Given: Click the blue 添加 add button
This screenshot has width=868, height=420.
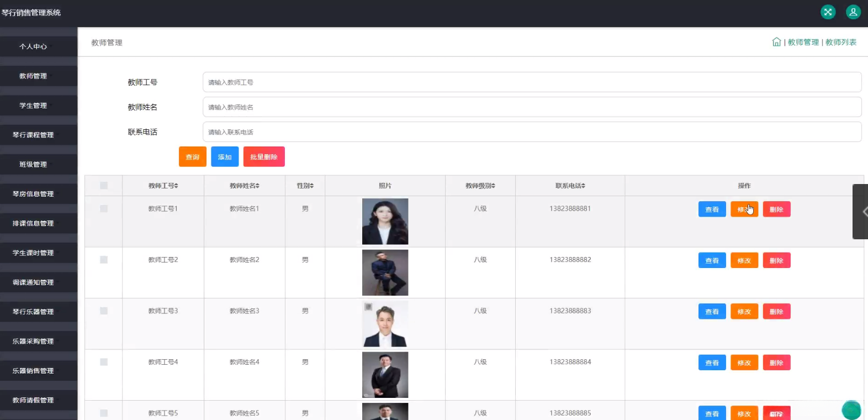Looking at the screenshot, I should [x=225, y=157].
